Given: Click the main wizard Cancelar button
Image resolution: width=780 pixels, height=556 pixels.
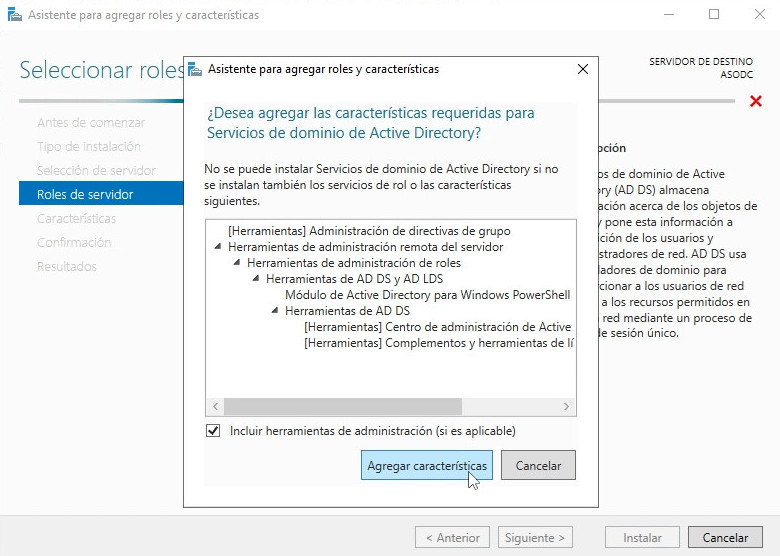Looking at the screenshot, I should click(725, 537).
